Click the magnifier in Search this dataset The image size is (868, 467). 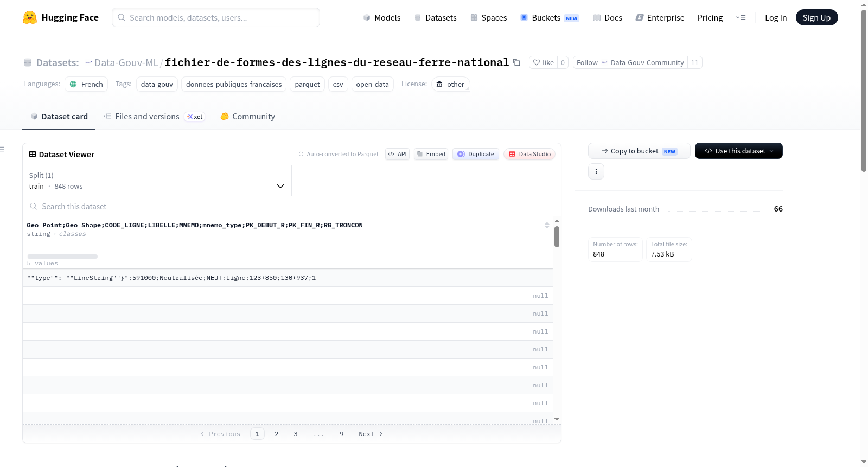coord(34,206)
